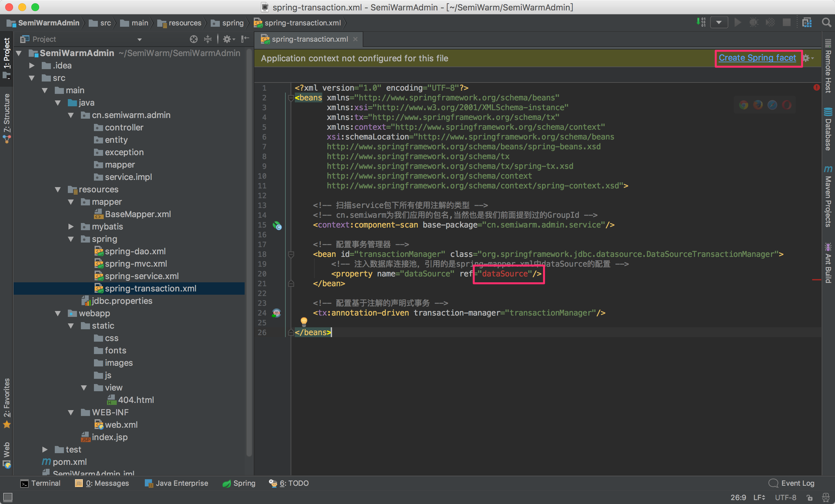Open the Event Log
The height and width of the screenshot is (504, 835).
(792, 483)
